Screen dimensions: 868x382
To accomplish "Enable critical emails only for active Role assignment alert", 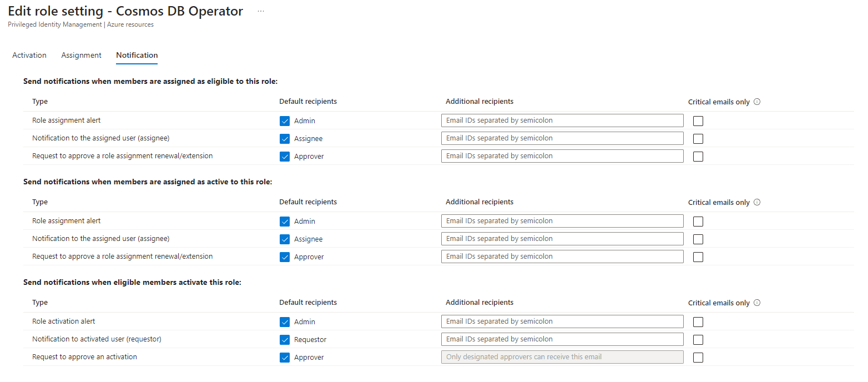I will coord(698,222).
